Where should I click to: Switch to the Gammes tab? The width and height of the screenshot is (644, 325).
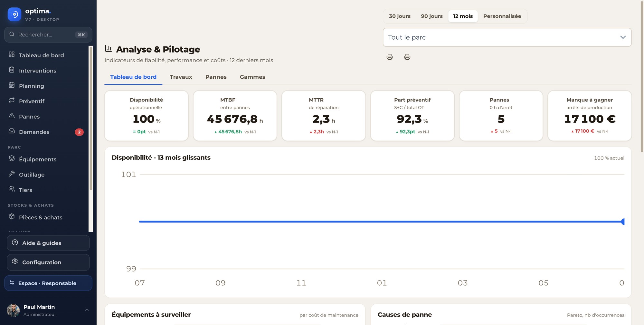[x=252, y=77]
